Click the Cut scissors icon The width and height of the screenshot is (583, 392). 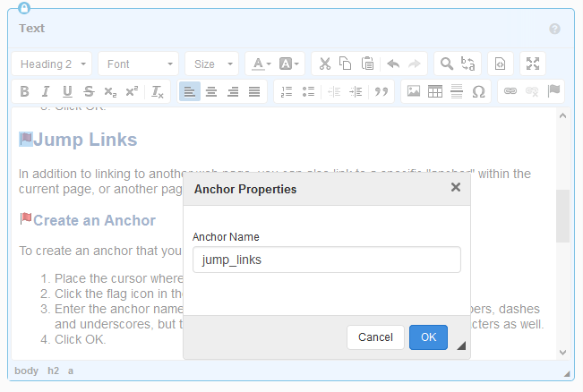(x=324, y=64)
